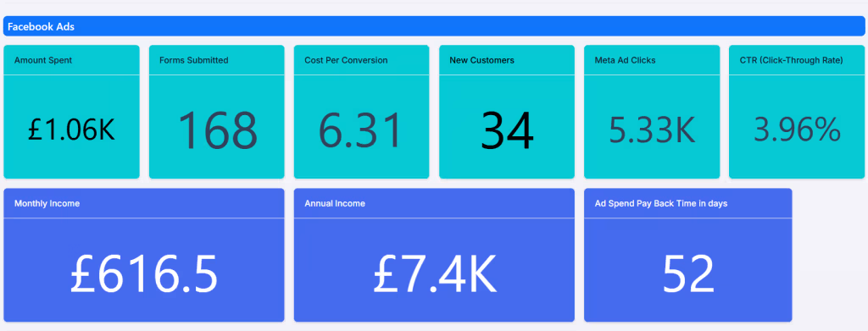The width and height of the screenshot is (868, 331).
Task: Click the 5.33K Meta ad clicks value
Action: (652, 130)
